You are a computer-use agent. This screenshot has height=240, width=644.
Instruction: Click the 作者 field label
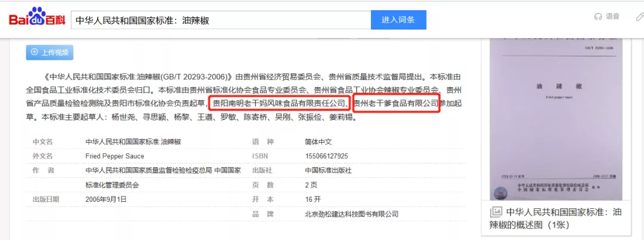point(43,171)
